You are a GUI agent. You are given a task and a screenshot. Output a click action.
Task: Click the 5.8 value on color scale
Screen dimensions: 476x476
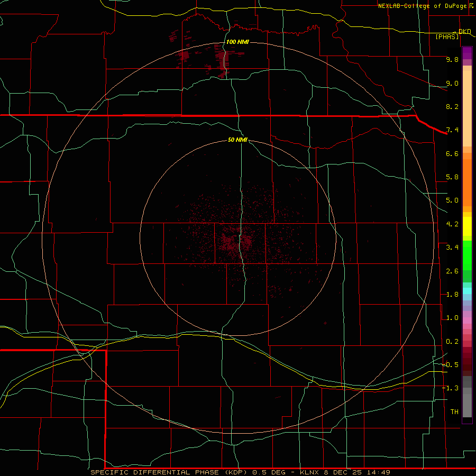click(452, 177)
